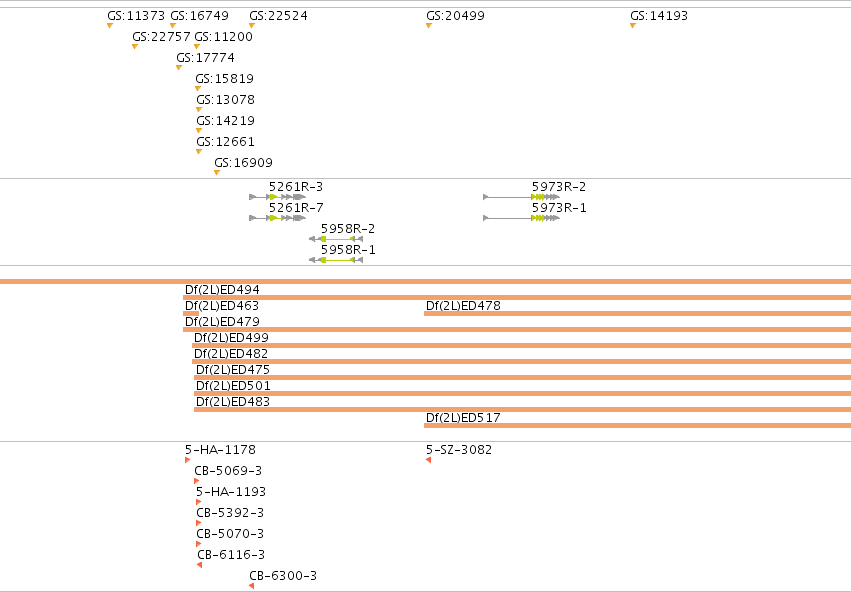Click the orange marker below GS:22757
This screenshot has width=851, height=592.
click(135, 47)
